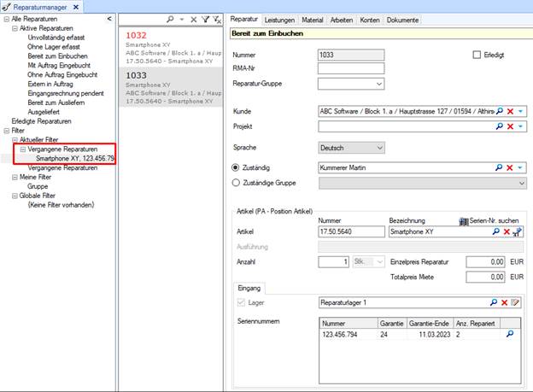Tick the Erledigt checkbox
533x392 pixels.
(x=477, y=55)
